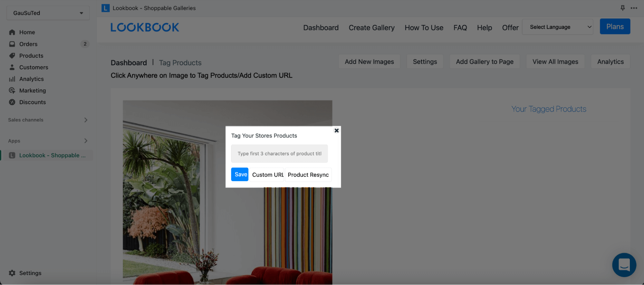644x285 pixels.
Task: Click the Custom URL button
Action: click(x=267, y=175)
